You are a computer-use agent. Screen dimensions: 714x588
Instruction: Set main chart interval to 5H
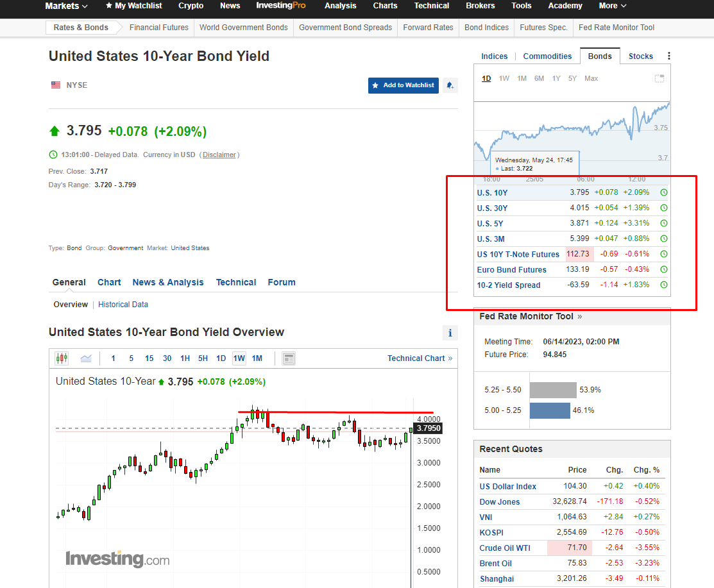tap(203, 358)
